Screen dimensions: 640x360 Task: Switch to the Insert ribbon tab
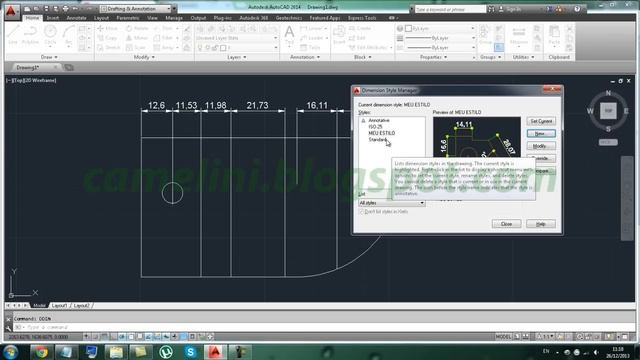tap(53, 18)
